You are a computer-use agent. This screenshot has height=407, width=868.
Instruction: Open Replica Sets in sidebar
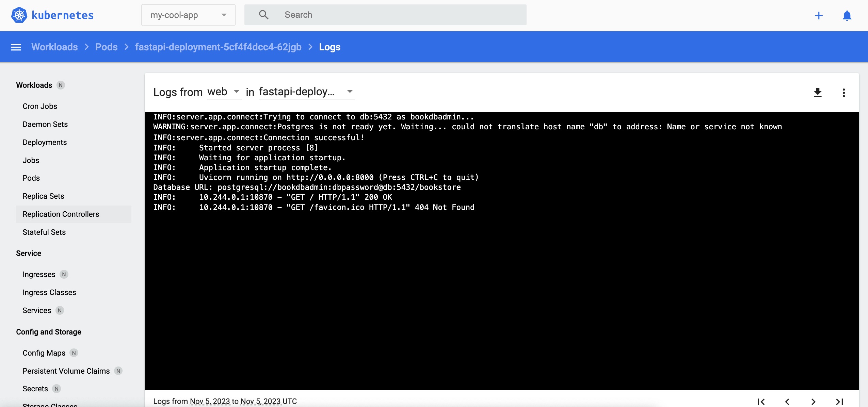[x=43, y=196]
